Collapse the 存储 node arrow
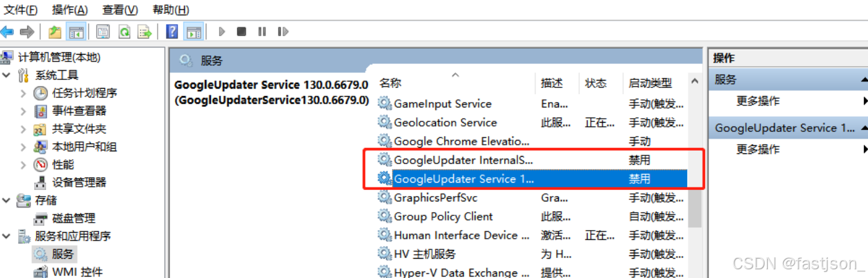This screenshot has height=278, width=868. coord(7,201)
